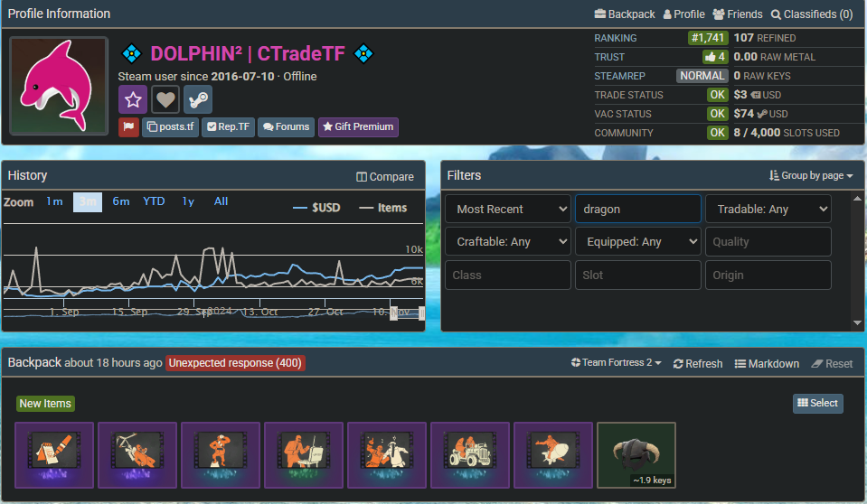Open the Most Recent sort dropdown
This screenshot has height=504, width=867.
click(x=507, y=209)
